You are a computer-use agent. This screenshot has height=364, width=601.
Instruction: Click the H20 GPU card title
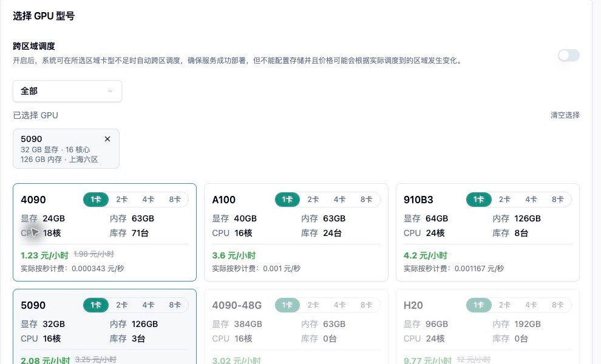coord(413,305)
